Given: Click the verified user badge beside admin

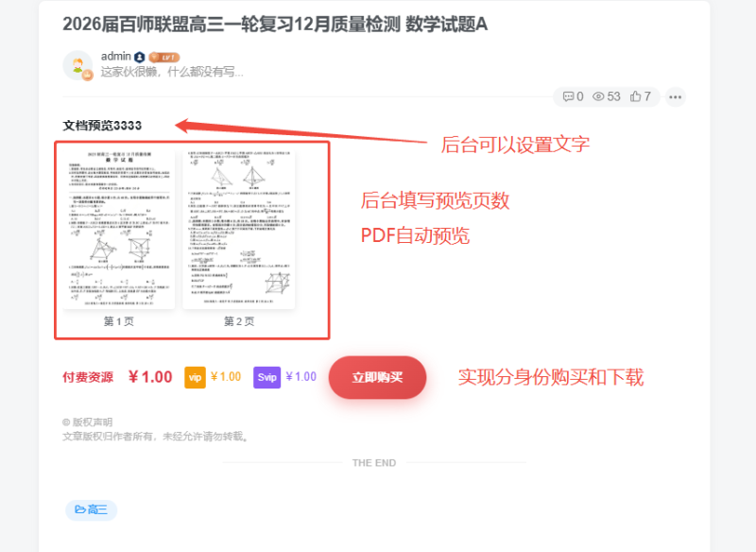Looking at the screenshot, I should (139, 58).
